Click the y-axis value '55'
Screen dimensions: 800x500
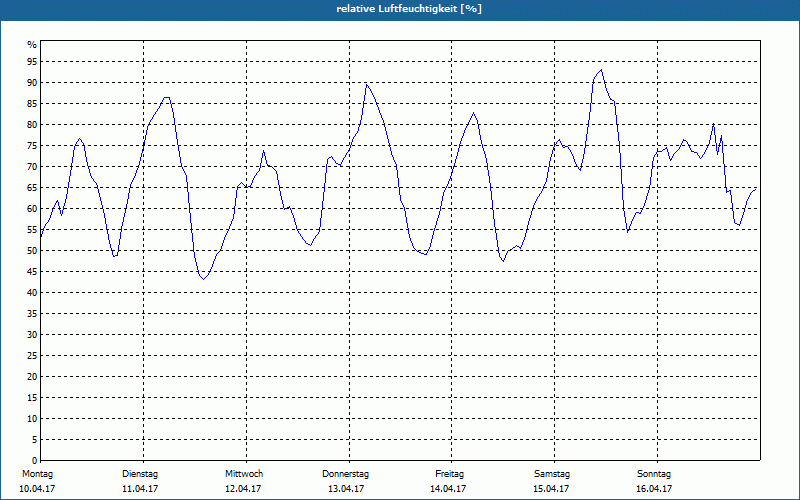point(32,230)
